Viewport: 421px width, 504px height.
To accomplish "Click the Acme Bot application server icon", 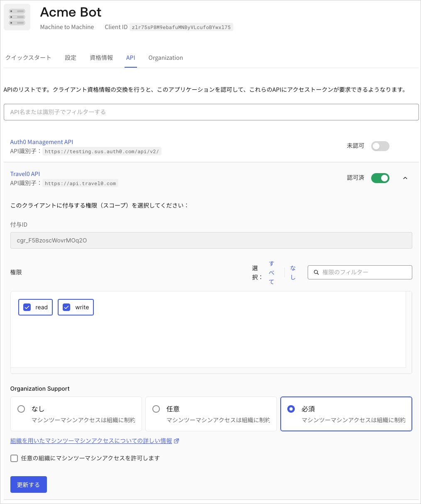I will (17, 17).
